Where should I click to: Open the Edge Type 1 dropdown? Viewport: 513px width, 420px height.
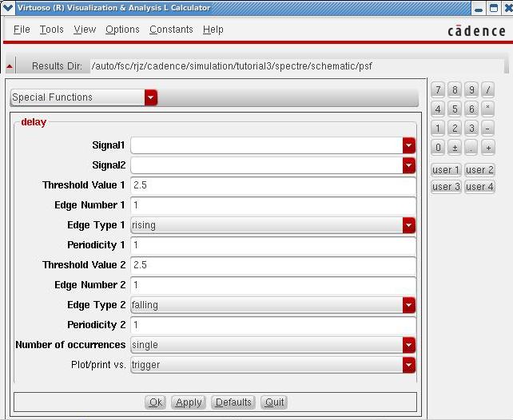pos(273,225)
